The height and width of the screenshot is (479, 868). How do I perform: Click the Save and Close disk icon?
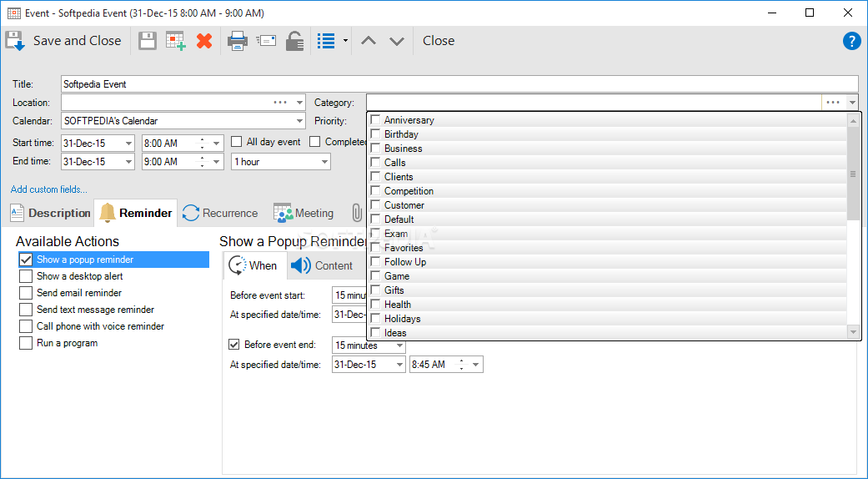(15, 41)
